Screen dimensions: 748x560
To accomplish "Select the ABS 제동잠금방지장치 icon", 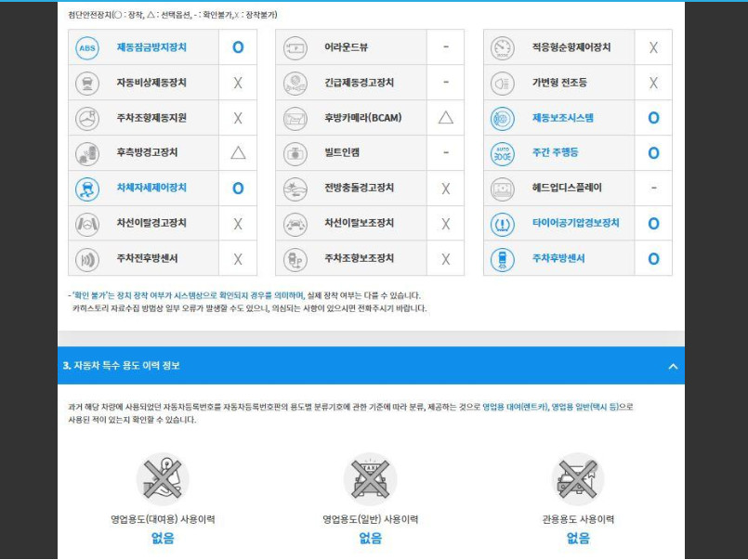I will point(88,46).
